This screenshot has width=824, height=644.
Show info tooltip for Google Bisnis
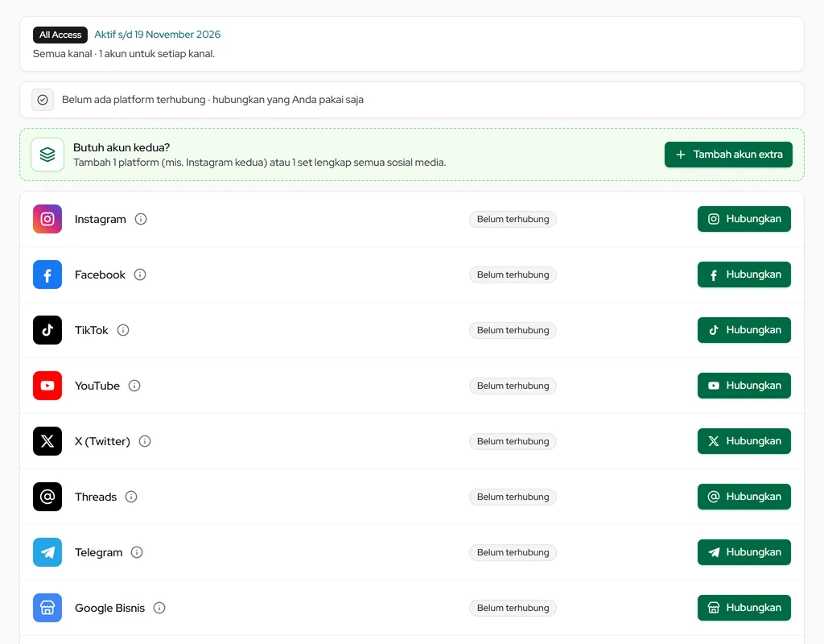pos(159,608)
